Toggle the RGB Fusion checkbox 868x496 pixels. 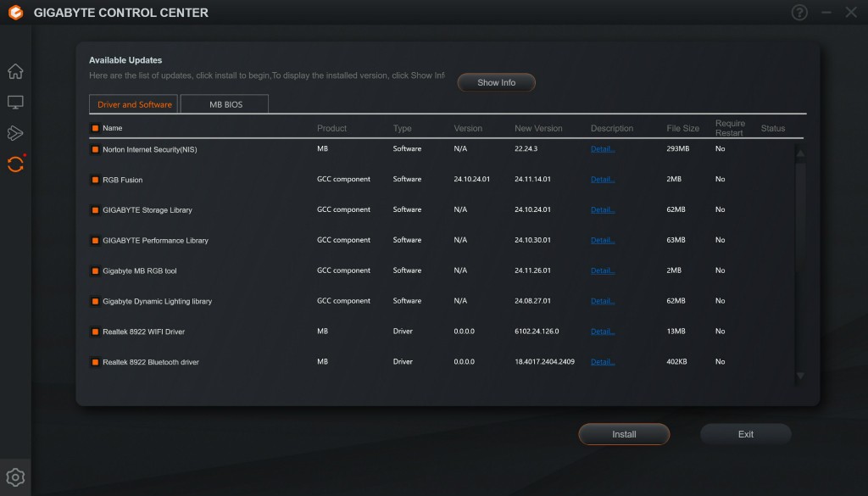[95, 180]
